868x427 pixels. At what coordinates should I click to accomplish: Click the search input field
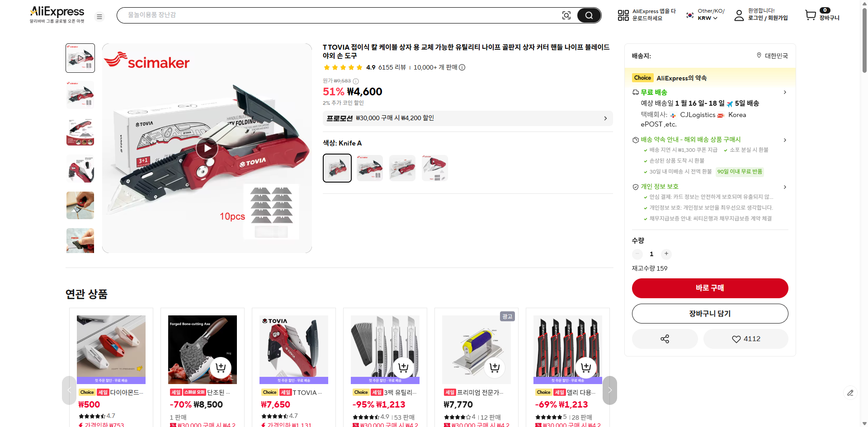[335, 15]
